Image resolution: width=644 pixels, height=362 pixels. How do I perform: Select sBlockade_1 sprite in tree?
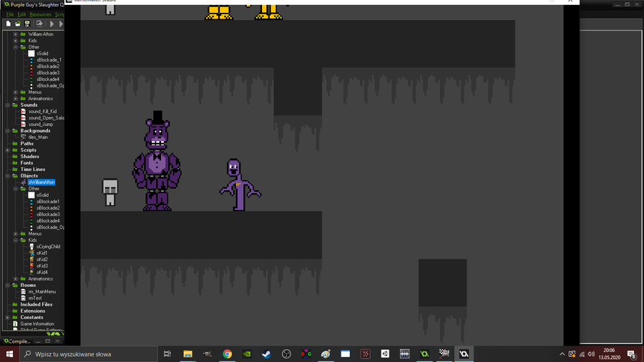point(49,60)
